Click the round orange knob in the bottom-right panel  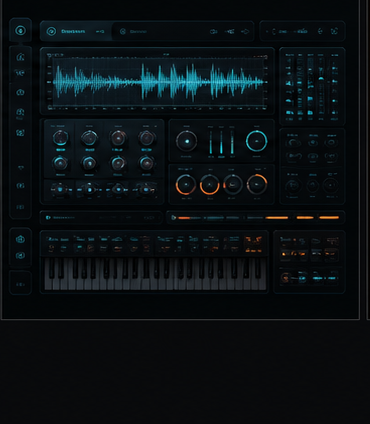(x=285, y=277)
